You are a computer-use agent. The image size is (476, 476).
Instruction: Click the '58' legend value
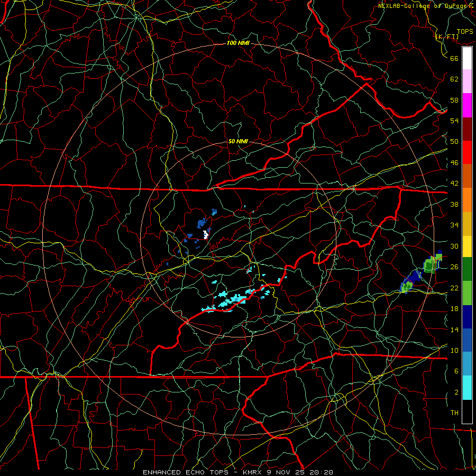[x=454, y=100]
